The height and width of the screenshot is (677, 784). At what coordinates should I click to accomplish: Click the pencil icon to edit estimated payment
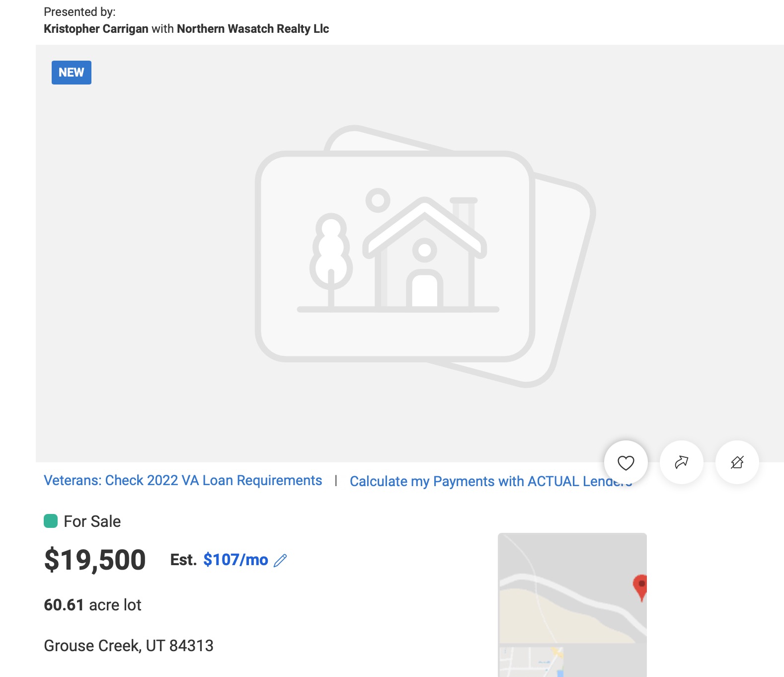(x=280, y=560)
